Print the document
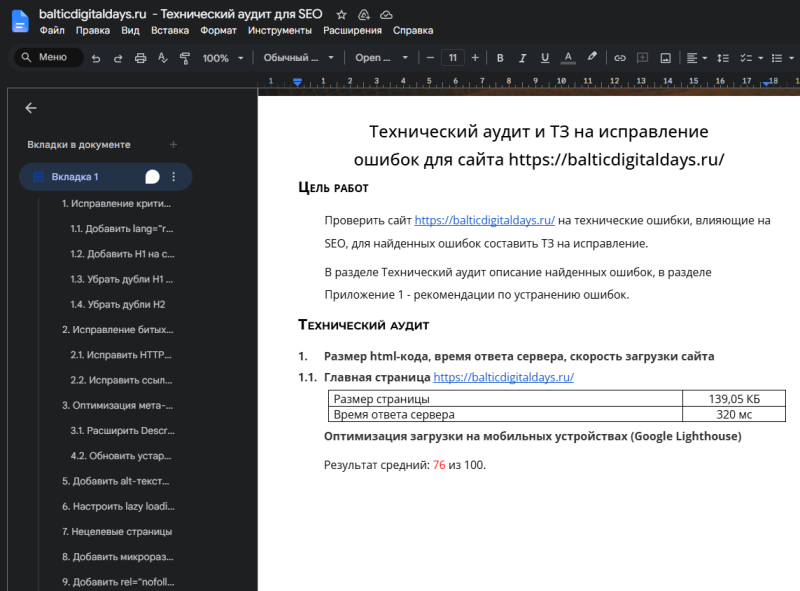 coord(140,58)
